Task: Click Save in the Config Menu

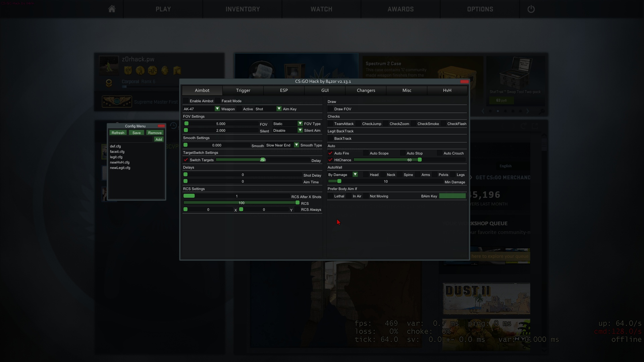Action: click(137, 133)
